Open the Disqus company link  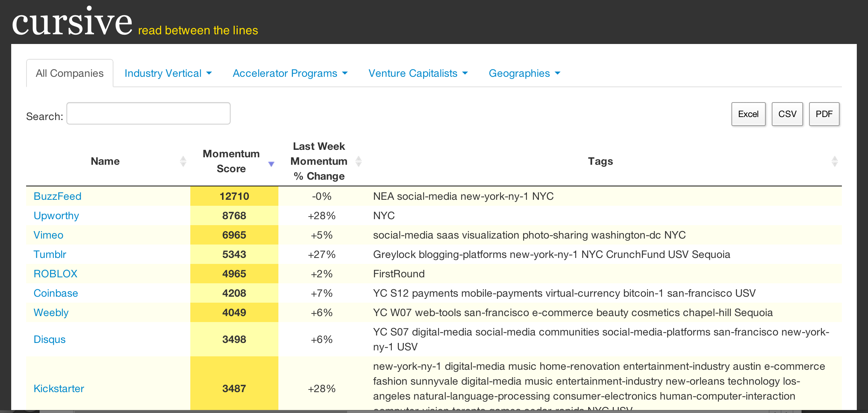(50, 340)
